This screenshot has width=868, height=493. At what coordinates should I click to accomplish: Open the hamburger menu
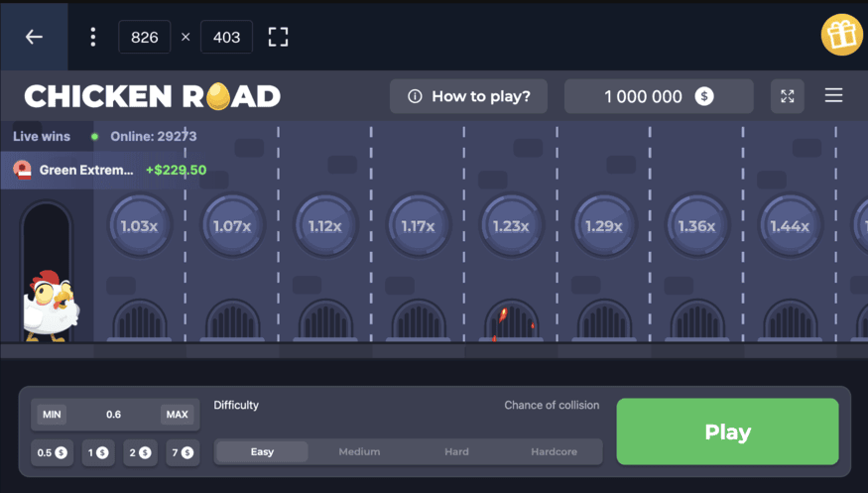833,95
